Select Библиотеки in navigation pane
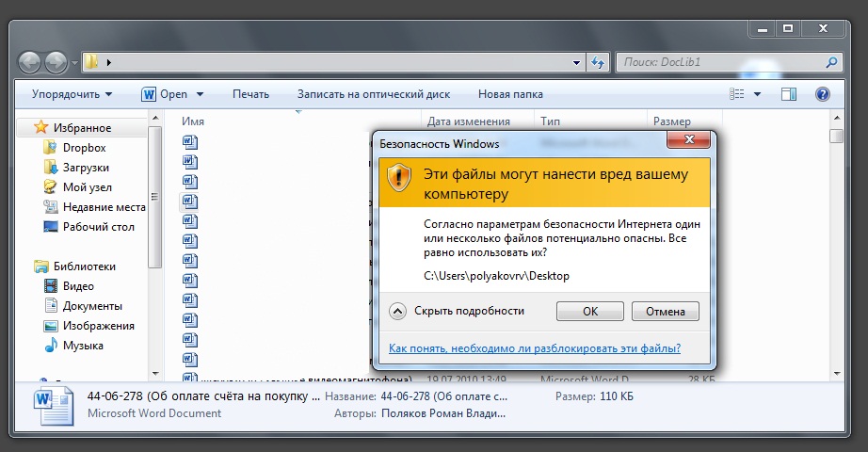This screenshot has height=452, width=868. click(x=84, y=266)
